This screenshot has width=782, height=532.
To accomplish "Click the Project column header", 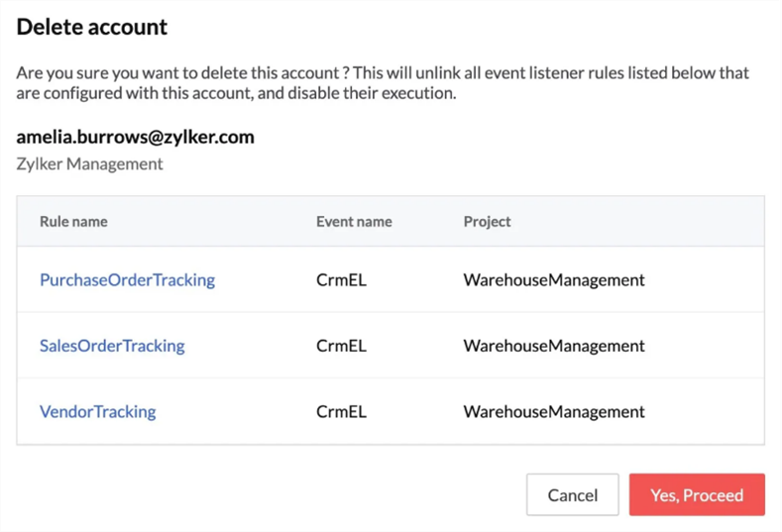I will pyautogui.click(x=487, y=221).
